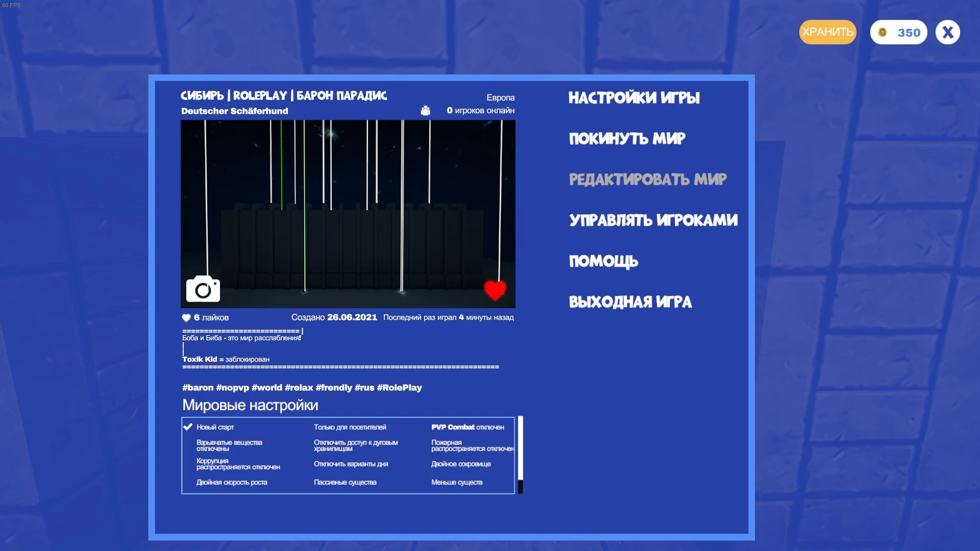Open НАСТРОЙКИ ИГРЫ menu item
The image size is (980, 551).
[634, 97]
